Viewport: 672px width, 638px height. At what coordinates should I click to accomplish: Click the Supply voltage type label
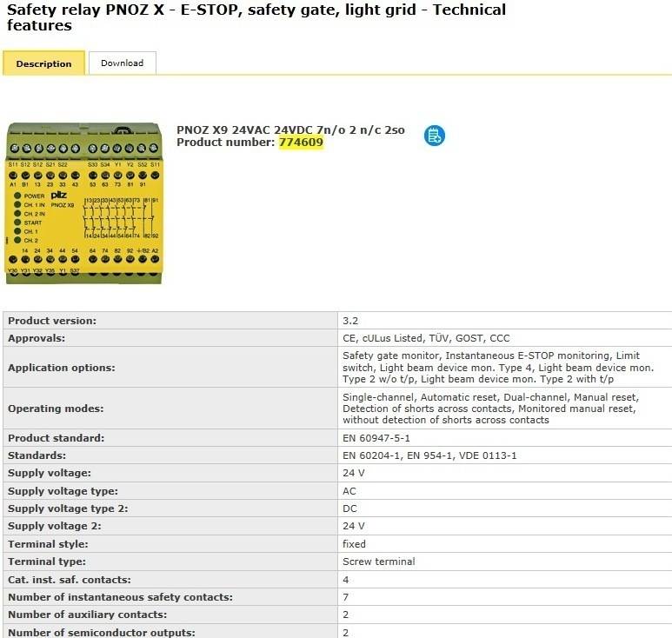[x=63, y=491]
